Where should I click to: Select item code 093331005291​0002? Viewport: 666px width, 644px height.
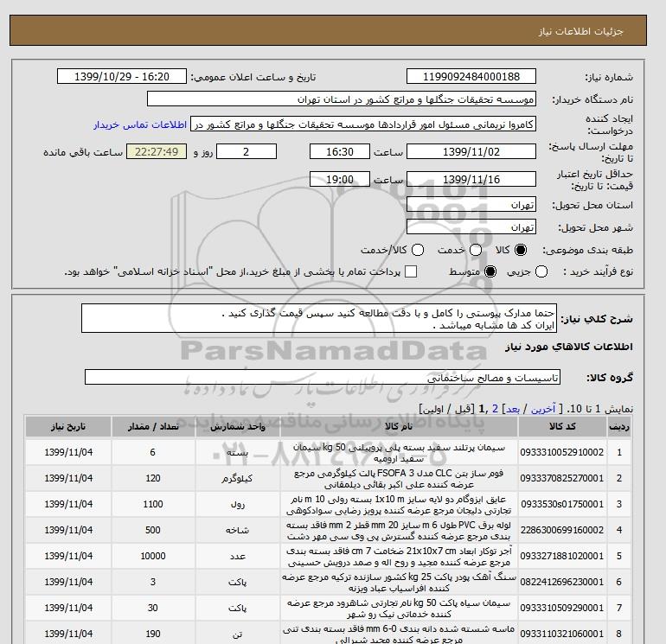coord(562,453)
